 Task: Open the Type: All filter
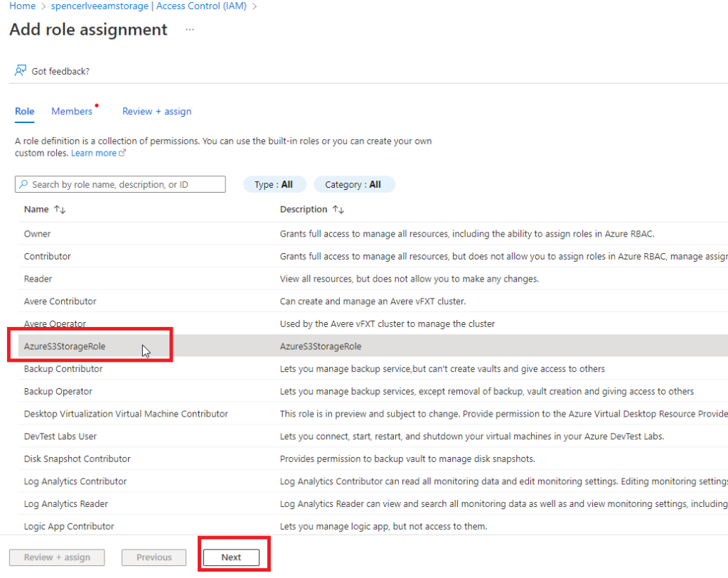coord(274,184)
